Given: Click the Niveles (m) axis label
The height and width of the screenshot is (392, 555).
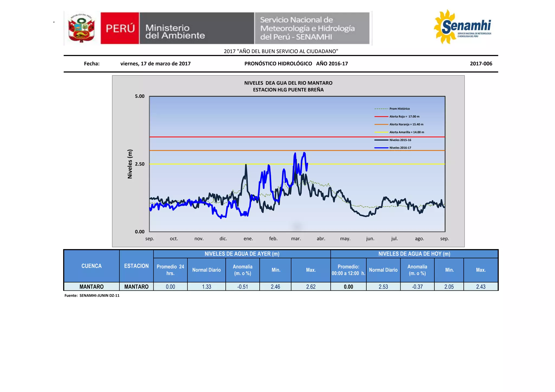Looking at the screenshot, I should click(130, 164).
